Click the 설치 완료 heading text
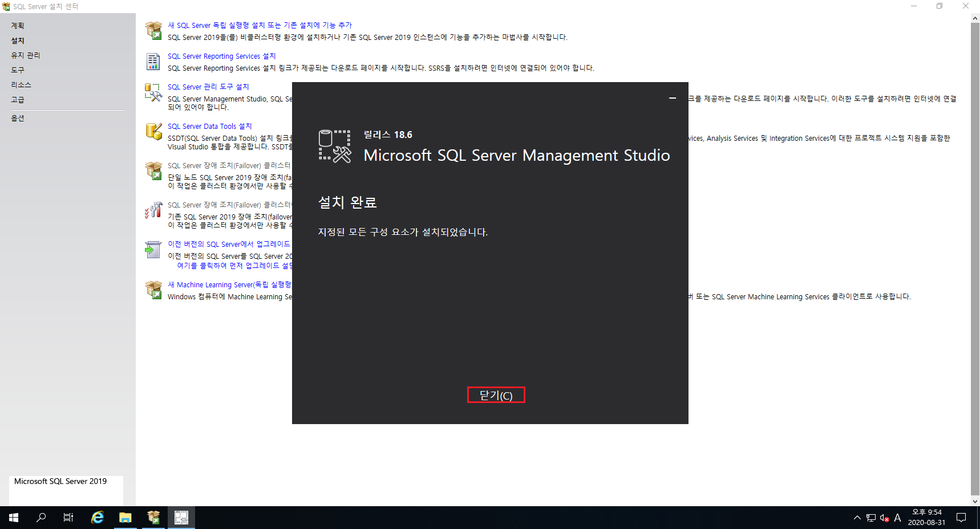980x529 pixels. 347,202
